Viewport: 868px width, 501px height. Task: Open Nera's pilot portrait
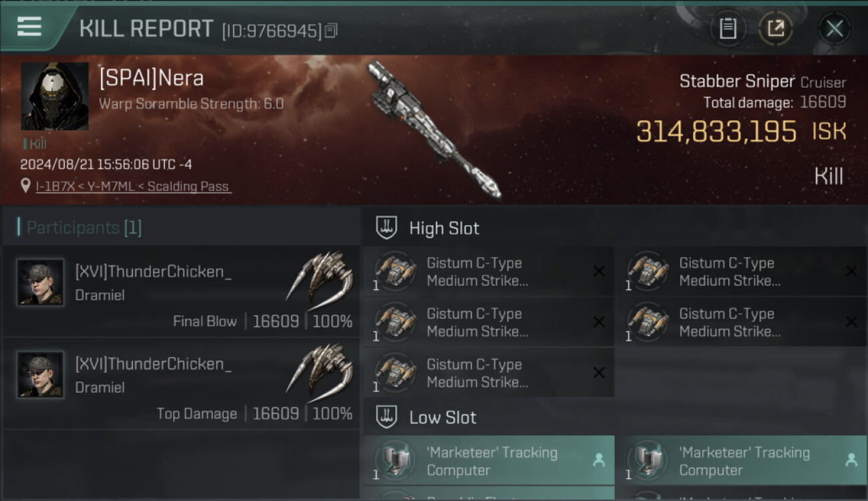click(x=55, y=96)
